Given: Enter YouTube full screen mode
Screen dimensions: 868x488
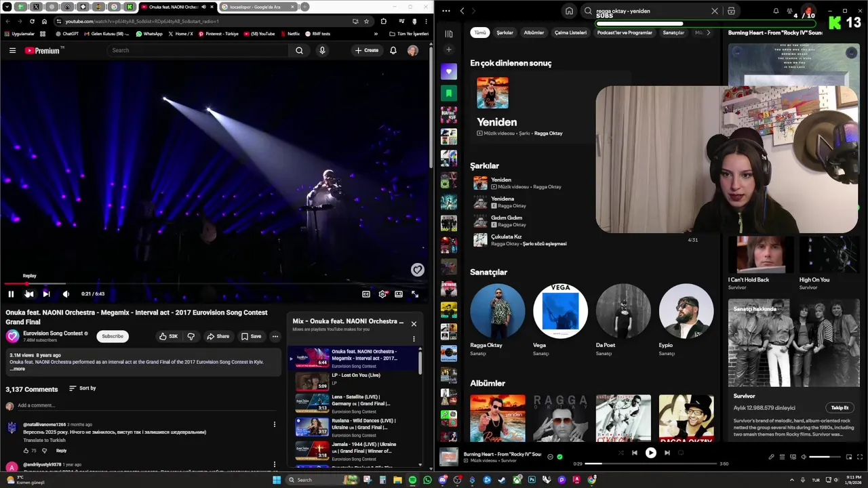Looking at the screenshot, I should 415,294.
